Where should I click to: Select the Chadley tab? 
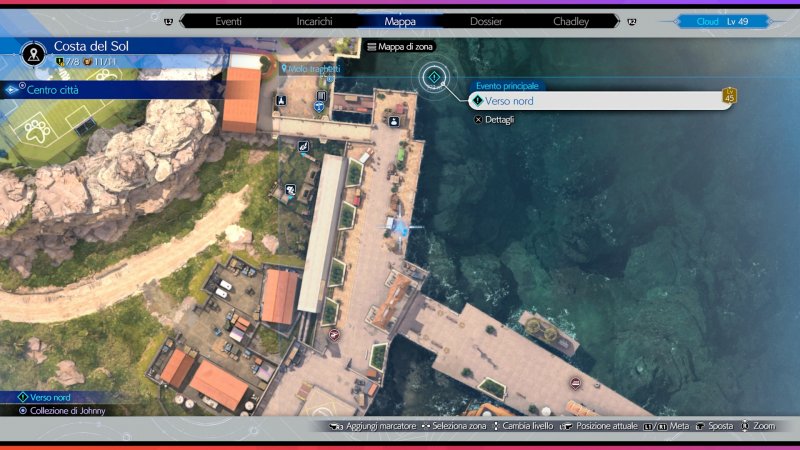coord(571,20)
